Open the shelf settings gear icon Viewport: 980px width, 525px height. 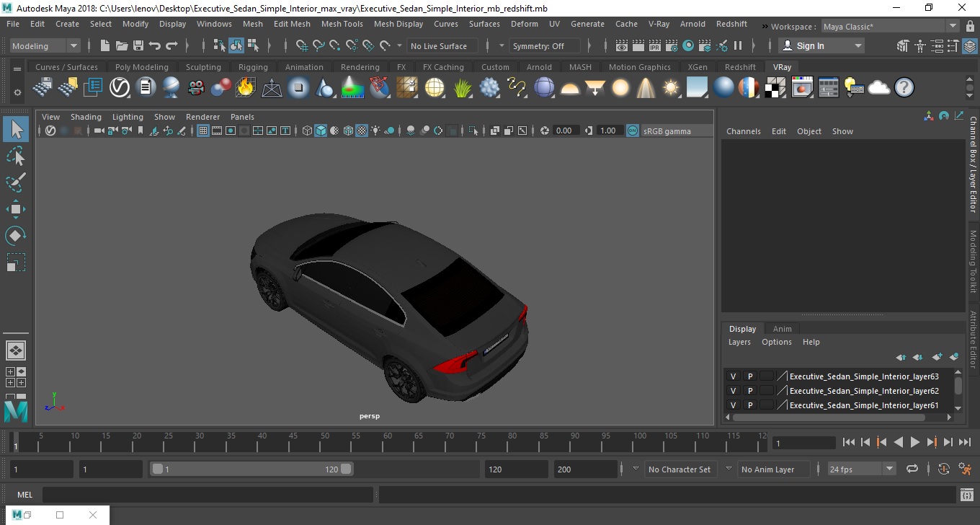coord(17,92)
